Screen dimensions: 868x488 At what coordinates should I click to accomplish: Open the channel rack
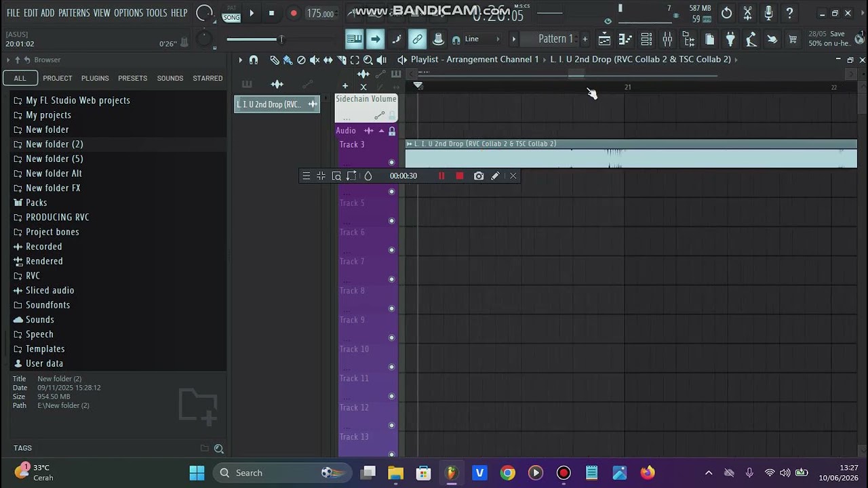646,39
